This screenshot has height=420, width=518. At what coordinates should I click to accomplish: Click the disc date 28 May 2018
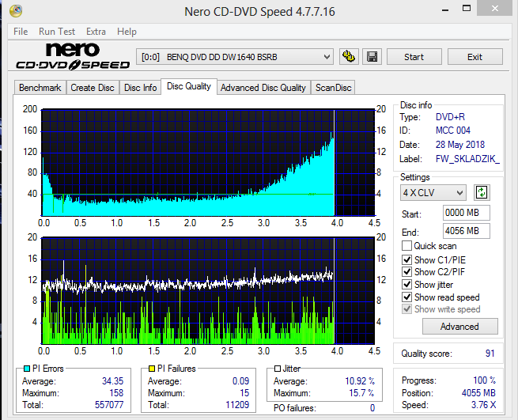click(x=459, y=145)
